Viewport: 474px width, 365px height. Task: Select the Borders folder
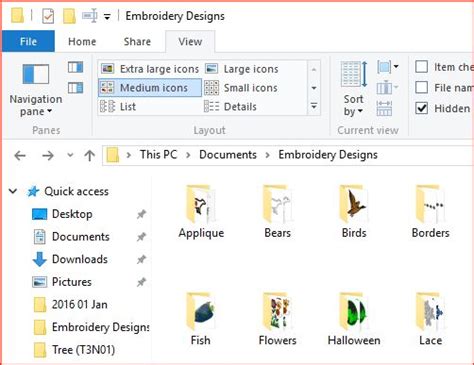point(430,212)
